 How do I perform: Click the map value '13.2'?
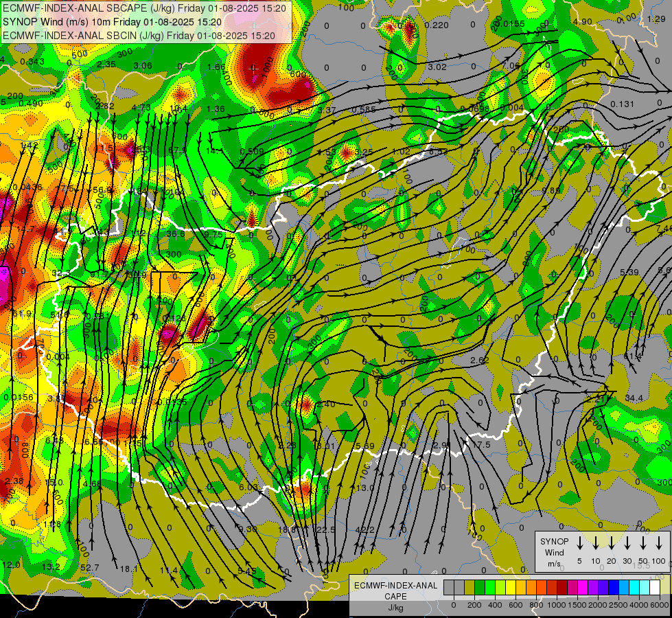pos(51,567)
